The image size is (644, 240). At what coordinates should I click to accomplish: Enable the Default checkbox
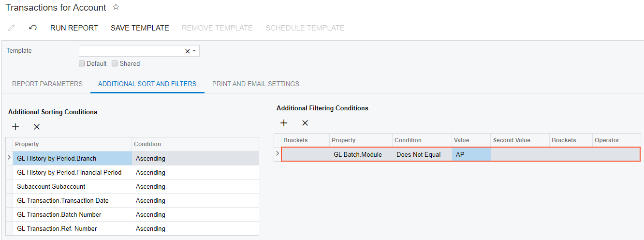[82, 63]
